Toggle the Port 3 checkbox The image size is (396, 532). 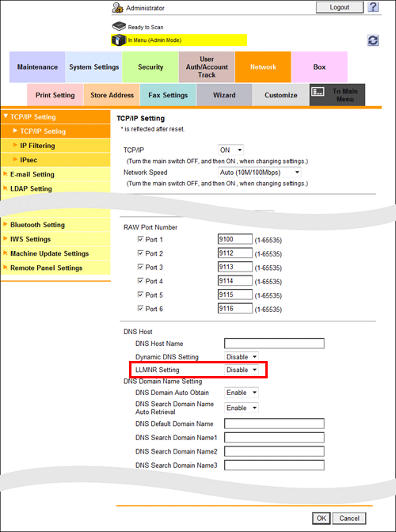coord(140,267)
